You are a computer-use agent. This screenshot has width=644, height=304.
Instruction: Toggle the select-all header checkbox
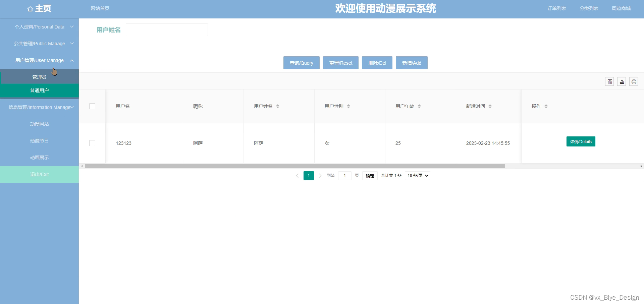tap(92, 106)
